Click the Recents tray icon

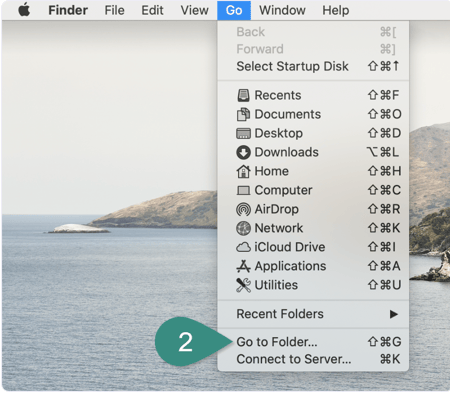tap(243, 95)
